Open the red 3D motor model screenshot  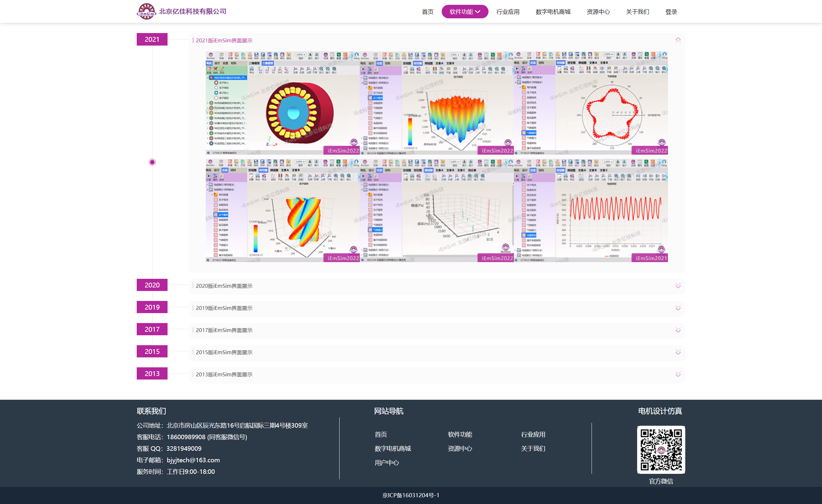(x=282, y=103)
